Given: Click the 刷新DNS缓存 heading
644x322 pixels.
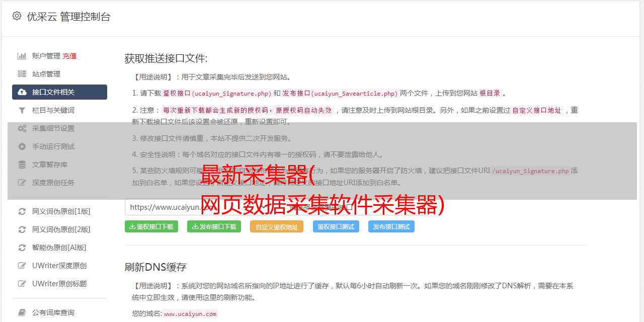Looking at the screenshot, I should click(x=155, y=267).
